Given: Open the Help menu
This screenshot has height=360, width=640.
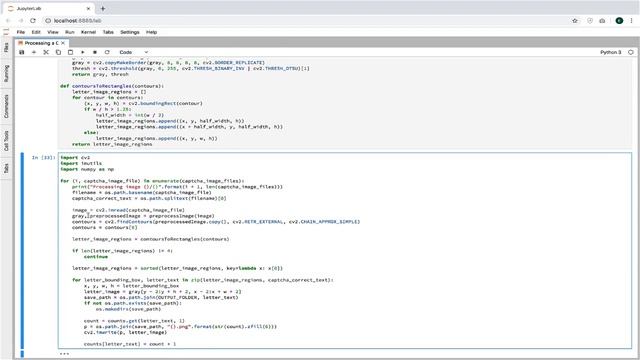Looking at the screenshot, I should point(151,32).
